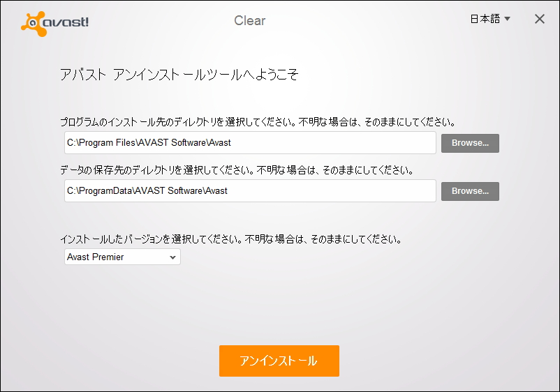
Task: Click the Clear title text
Action: click(250, 21)
